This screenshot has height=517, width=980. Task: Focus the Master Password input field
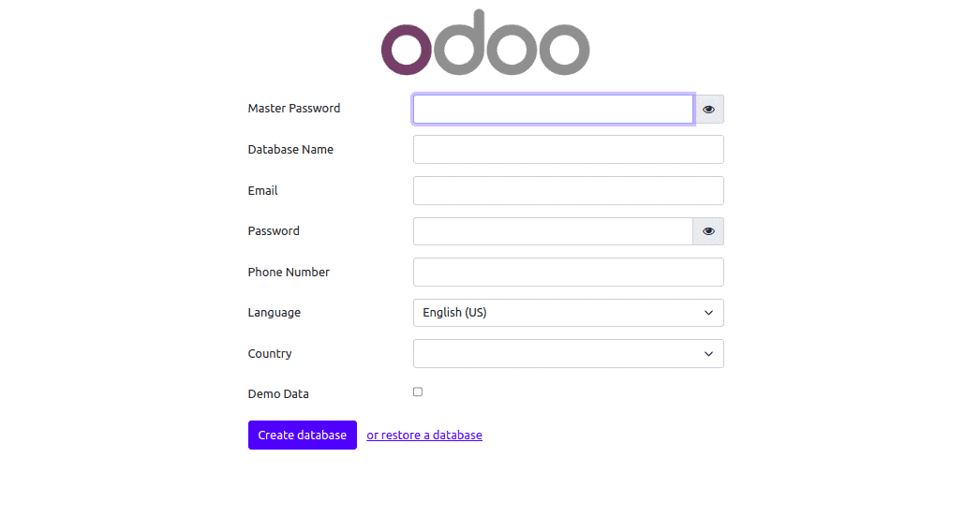point(553,110)
